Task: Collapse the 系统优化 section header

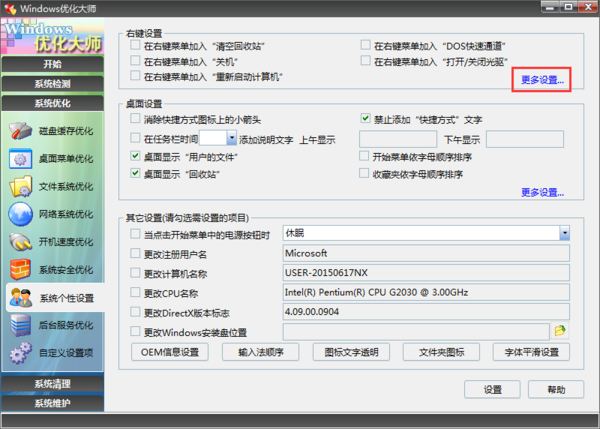Action: tap(52, 103)
